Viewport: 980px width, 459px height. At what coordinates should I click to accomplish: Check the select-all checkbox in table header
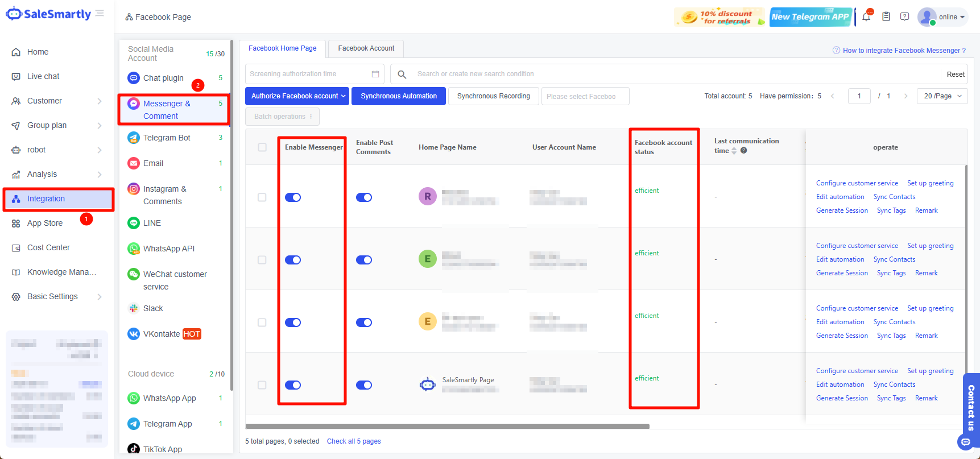tap(262, 147)
